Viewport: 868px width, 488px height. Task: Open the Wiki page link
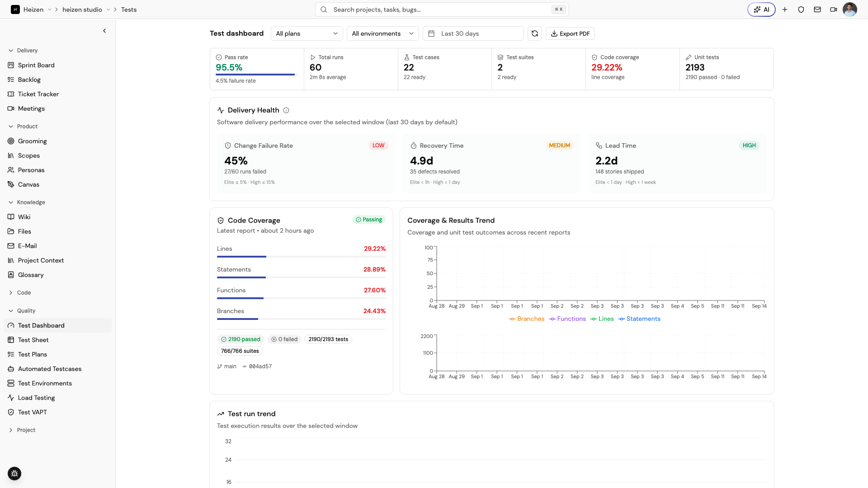[57, 217]
